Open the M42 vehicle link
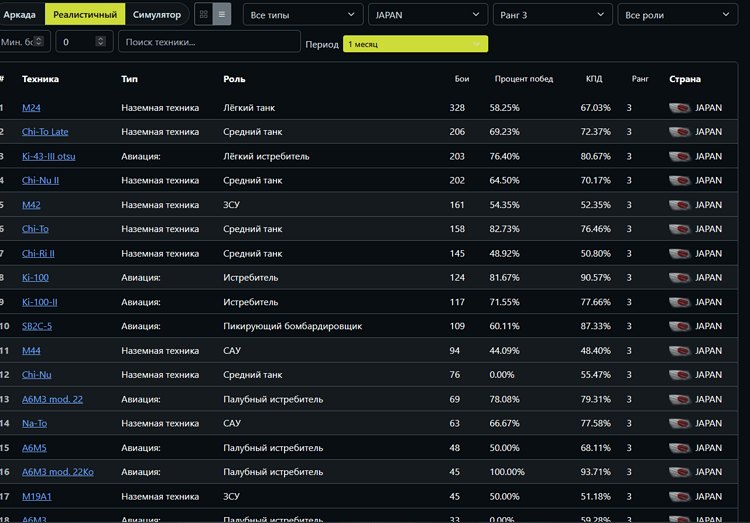This screenshot has width=750, height=523. click(31, 205)
